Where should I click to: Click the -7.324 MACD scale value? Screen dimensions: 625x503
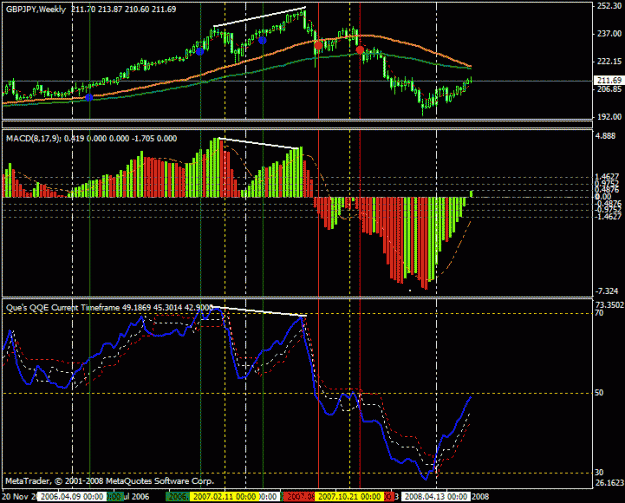pos(606,291)
